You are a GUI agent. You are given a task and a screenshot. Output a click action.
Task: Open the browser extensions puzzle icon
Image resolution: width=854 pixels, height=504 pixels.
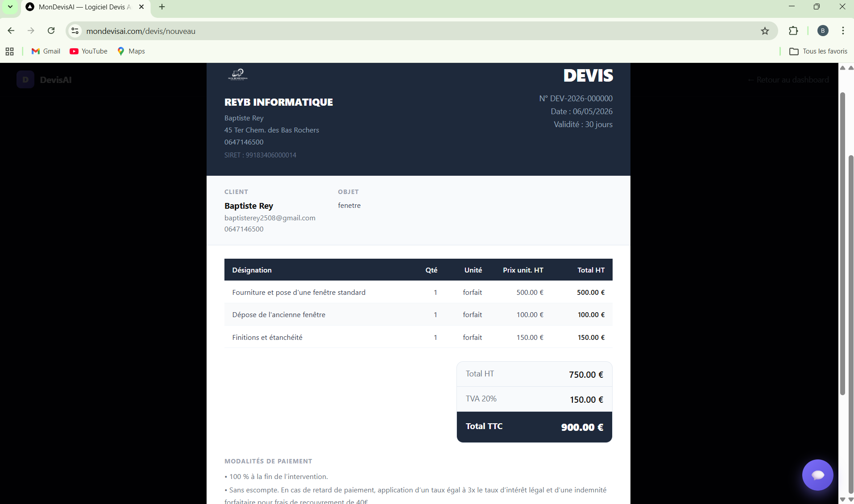tap(793, 31)
